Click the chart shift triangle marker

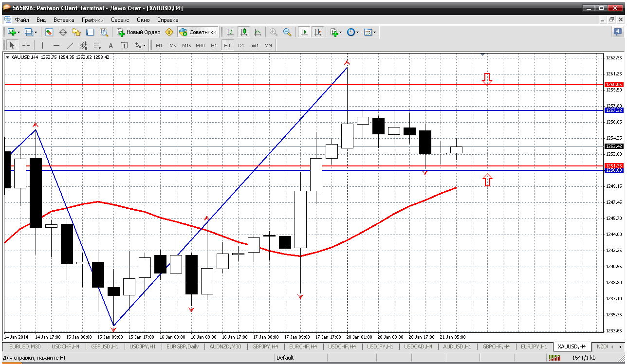click(x=483, y=54)
